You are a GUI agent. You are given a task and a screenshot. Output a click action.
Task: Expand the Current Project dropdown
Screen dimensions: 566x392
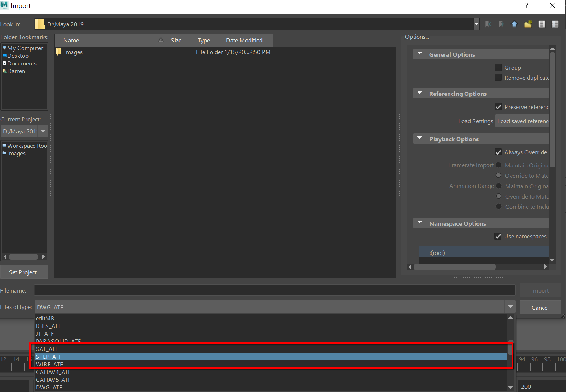(43, 131)
